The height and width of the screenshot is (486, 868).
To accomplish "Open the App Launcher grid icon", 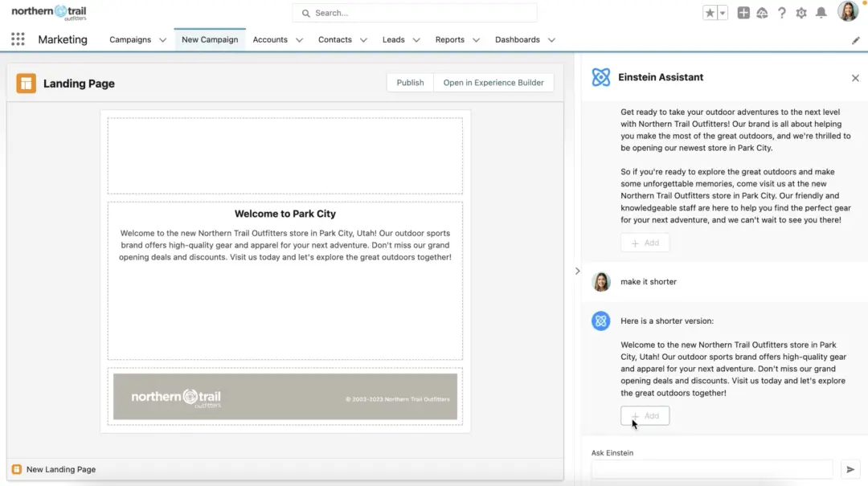I will point(18,39).
